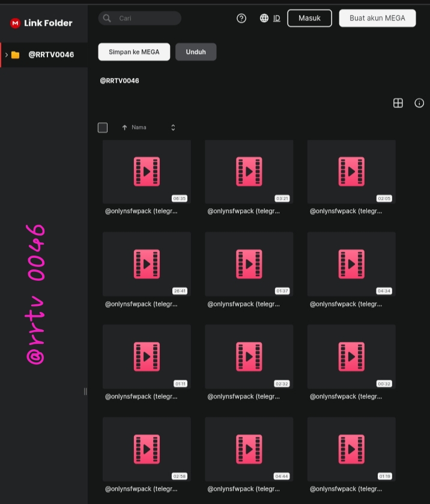Click file name under the 02:58 video
430x504 pixels.
pyautogui.click(x=141, y=489)
